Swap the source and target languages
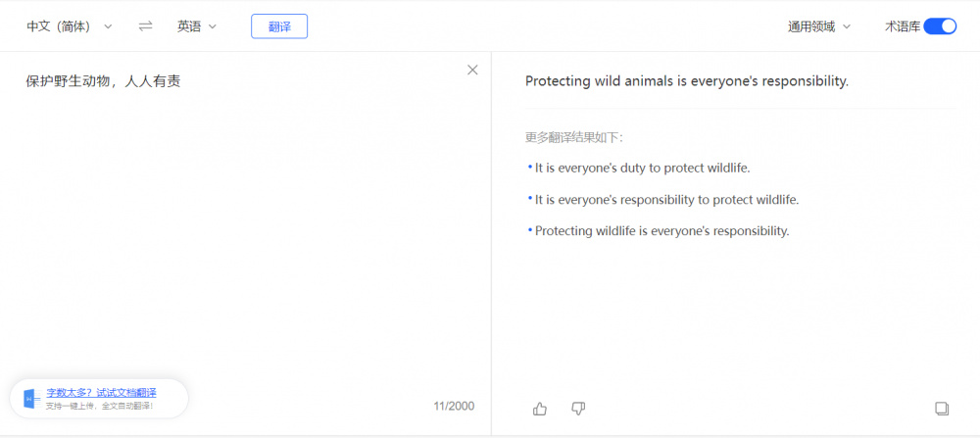The width and height of the screenshot is (980, 438). tap(145, 26)
